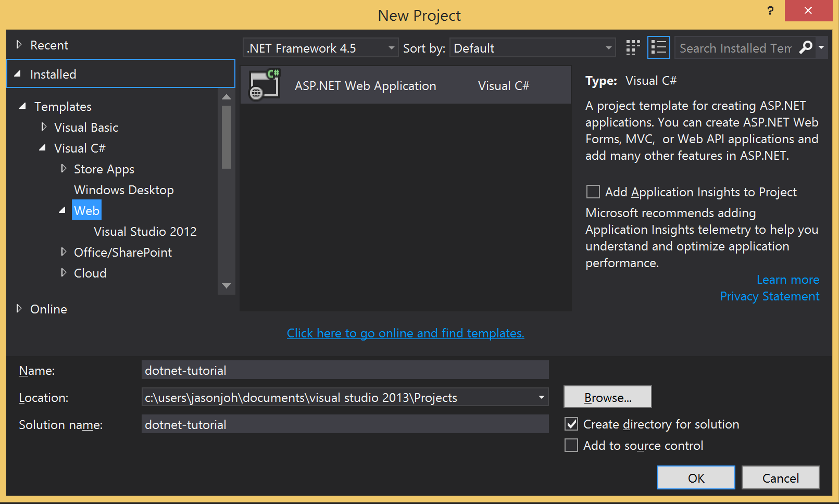Select the Store Apps tree item
This screenshot has width=839, height=504.
[x=104, y=169]
